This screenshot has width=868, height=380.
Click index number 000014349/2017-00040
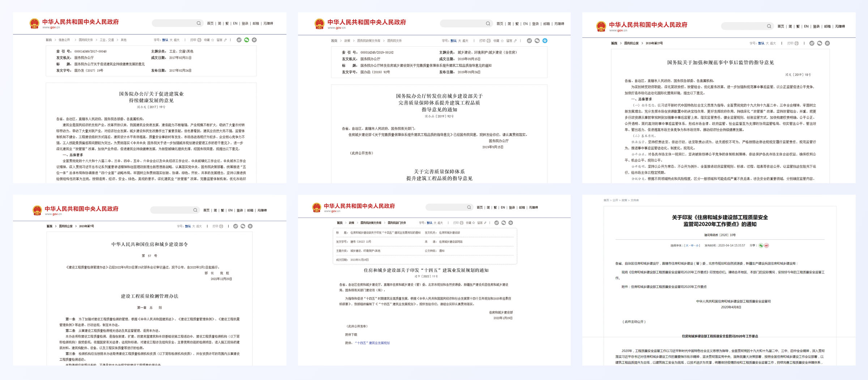point(90,51)
